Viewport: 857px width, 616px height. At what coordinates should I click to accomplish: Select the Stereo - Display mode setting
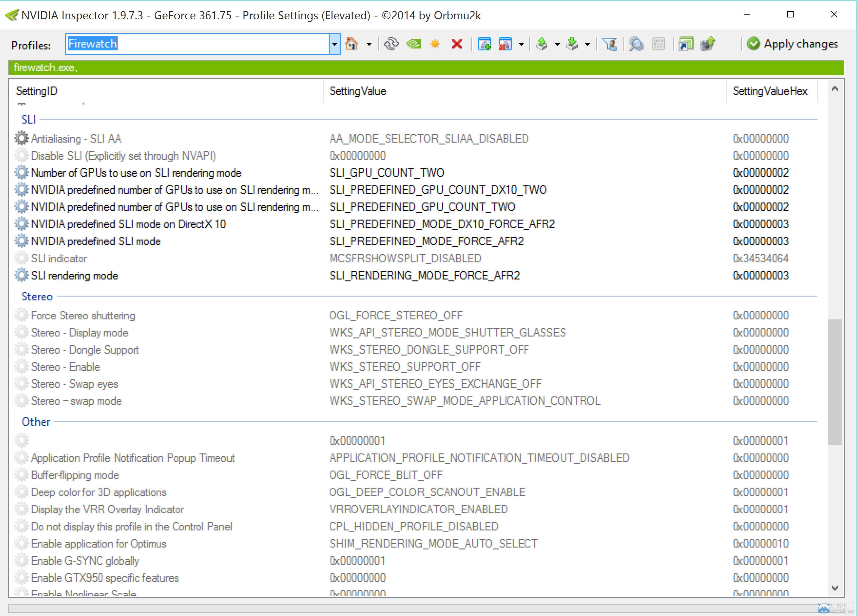416,332
